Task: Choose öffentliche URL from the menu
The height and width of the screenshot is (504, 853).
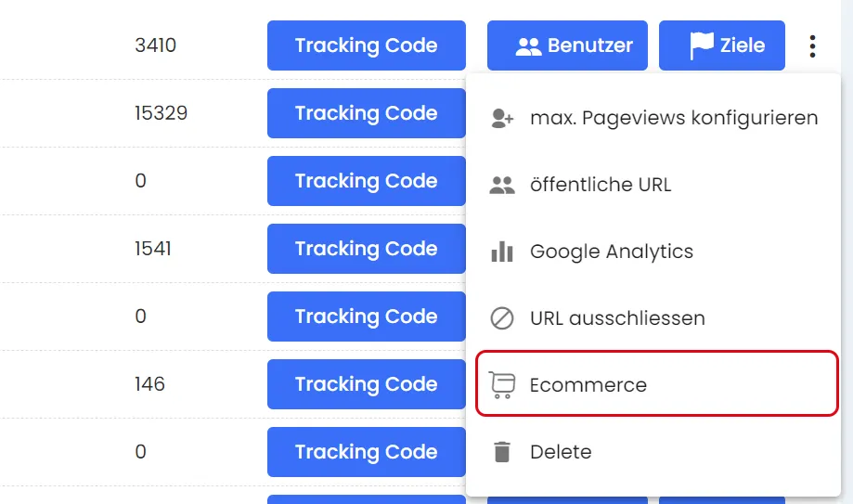Action: point(601,185)
